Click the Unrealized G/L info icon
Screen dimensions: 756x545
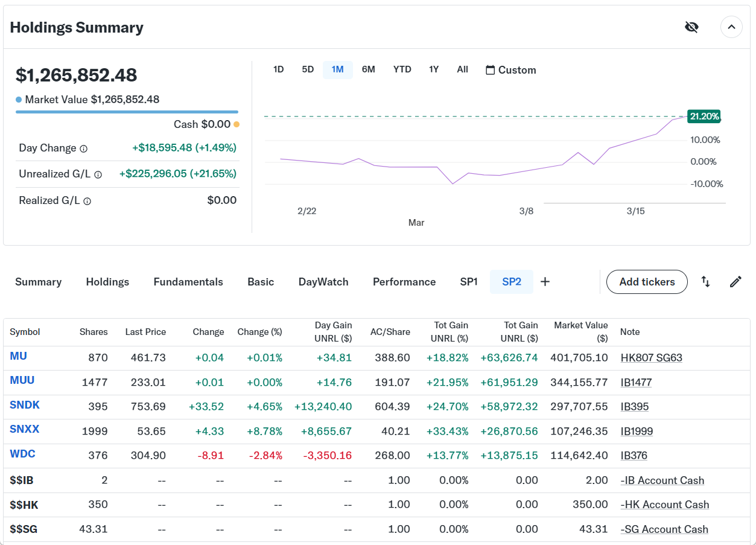(x=98, y=174)
